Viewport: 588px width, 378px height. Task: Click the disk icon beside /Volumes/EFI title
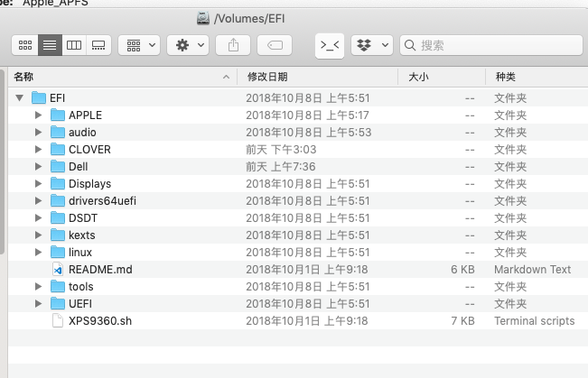pyautogui.click(x=203, y=18)
